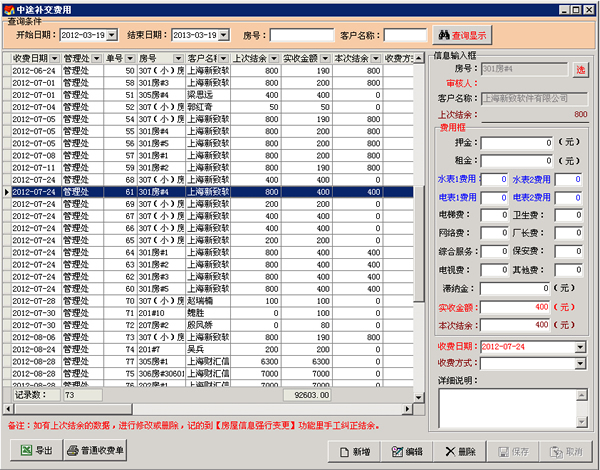Click the 编辑 edit button
This screenshot has height=470, width=600.
coord(413,451)
